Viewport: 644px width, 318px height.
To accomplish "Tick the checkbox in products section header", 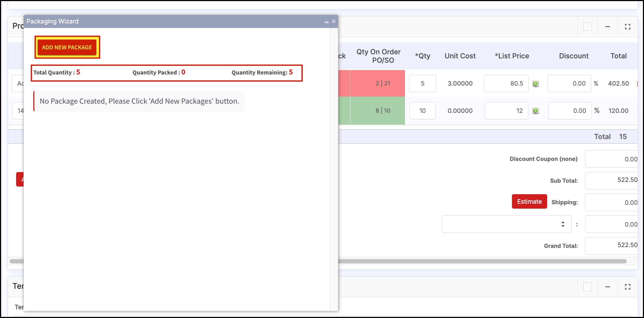I will click(588, 27).
